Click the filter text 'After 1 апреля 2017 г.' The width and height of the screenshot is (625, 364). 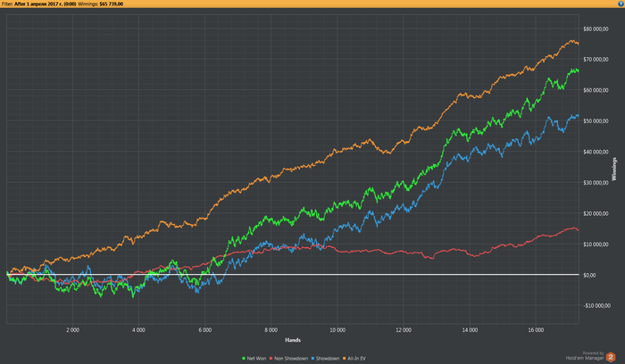pos(38,4)
